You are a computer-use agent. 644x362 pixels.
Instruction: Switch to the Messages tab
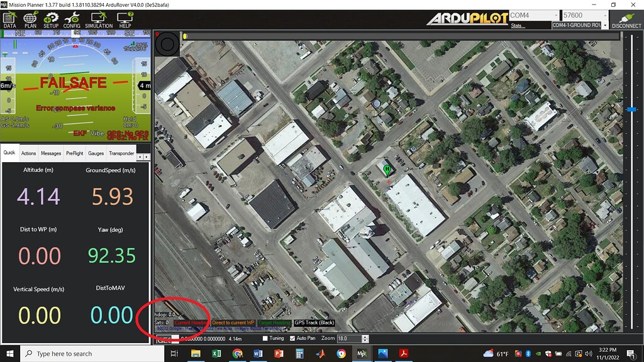click(50, 153)
